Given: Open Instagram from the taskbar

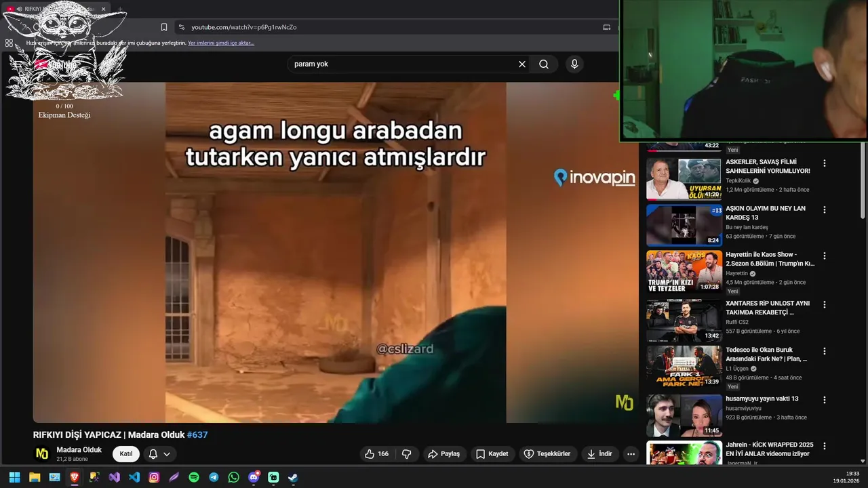Looking at the screenshot, I should click(x=154, y=477).
